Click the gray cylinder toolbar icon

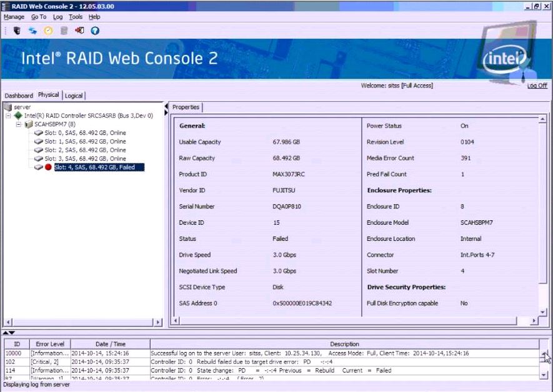click(64, 31)
